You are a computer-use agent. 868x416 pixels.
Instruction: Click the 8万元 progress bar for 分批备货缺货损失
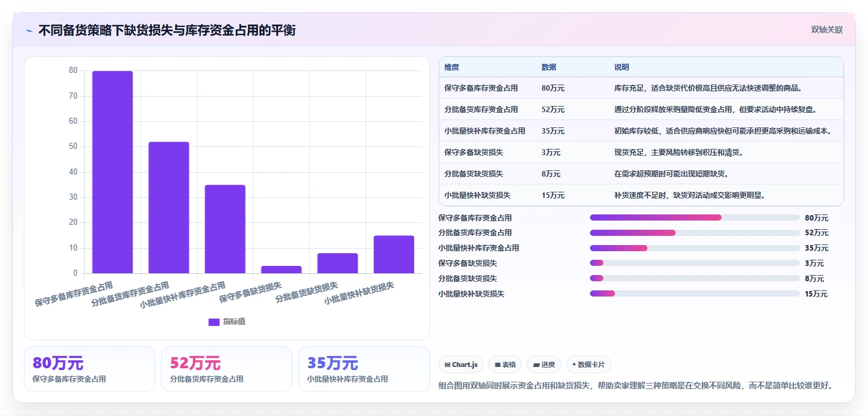point(695,278)
